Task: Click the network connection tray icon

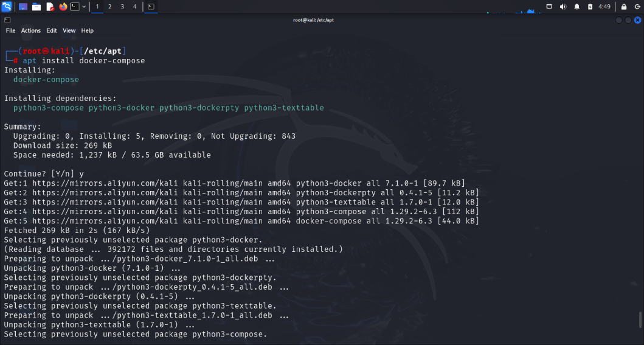Action: [x=549, y=7]
